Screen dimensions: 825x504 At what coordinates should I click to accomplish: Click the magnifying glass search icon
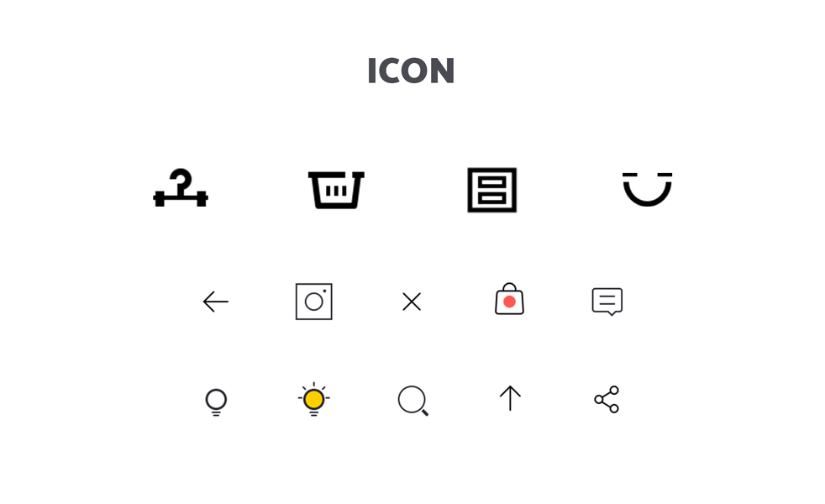[x=413, y=401]
